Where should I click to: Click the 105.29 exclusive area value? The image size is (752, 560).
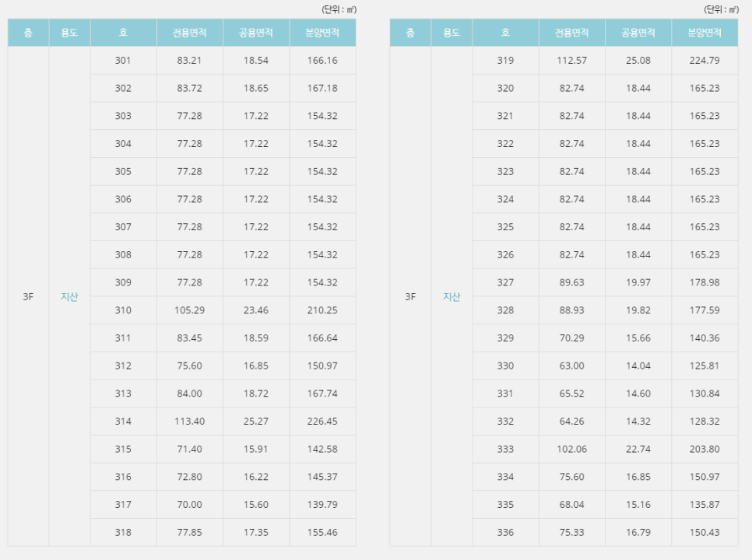(x=189, y=310)
